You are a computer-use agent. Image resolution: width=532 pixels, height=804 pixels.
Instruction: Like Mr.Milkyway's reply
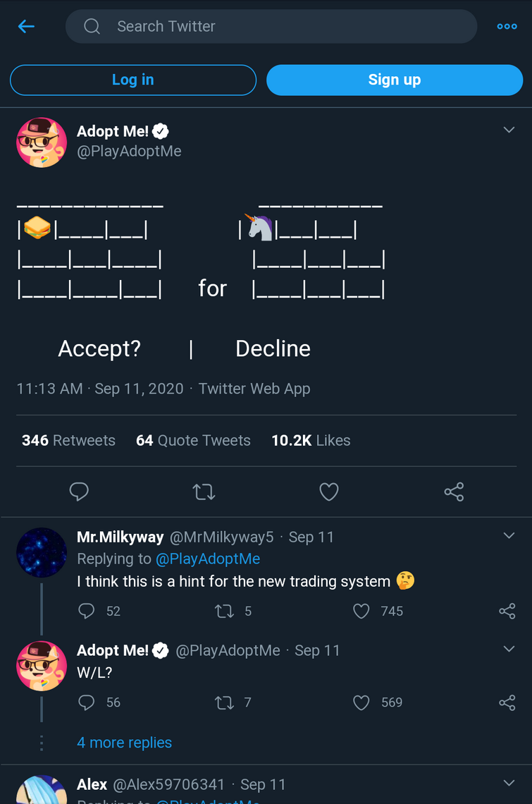tap(361, 611)
